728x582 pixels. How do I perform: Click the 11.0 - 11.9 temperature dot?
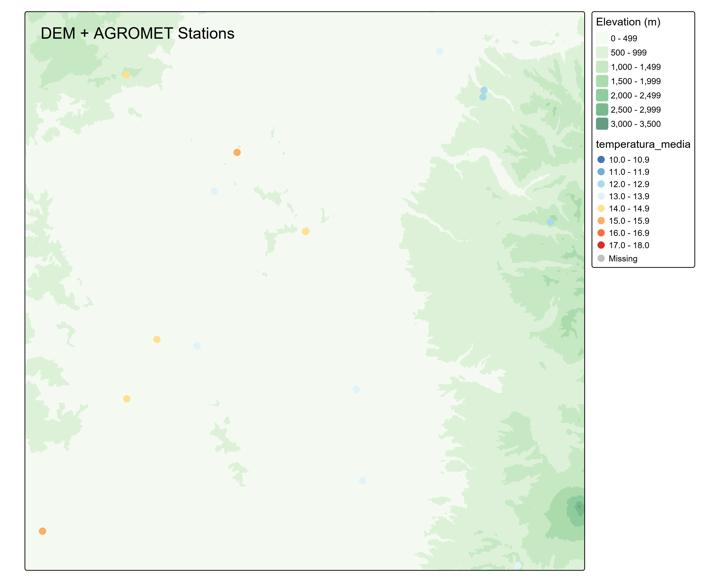[601, 172]
